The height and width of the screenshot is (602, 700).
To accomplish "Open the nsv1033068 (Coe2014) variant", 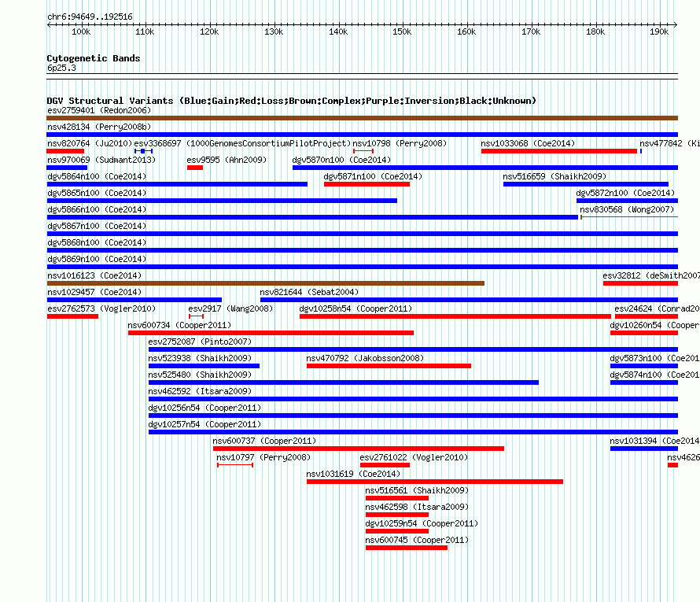I will (x=528, y=143).
